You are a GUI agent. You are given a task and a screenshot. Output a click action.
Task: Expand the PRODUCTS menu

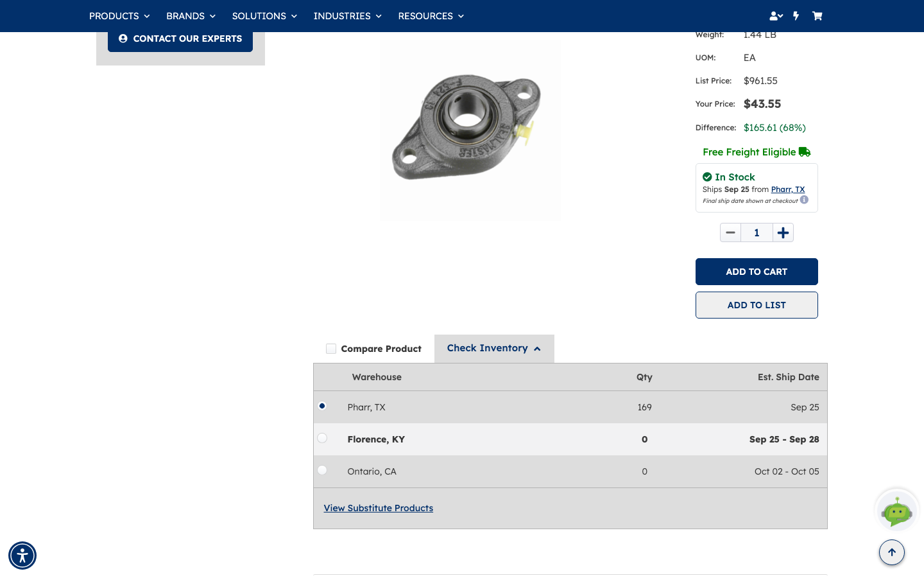(119, 16)
